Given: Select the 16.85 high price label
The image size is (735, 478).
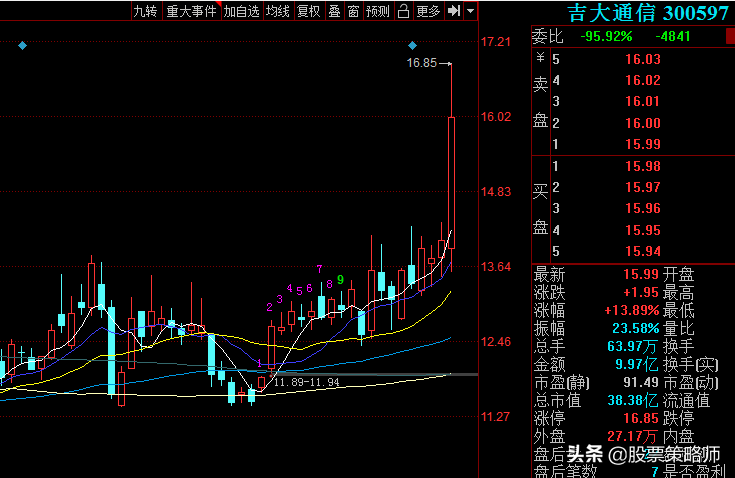Looking at the screenshot, I should coord(421,63).
